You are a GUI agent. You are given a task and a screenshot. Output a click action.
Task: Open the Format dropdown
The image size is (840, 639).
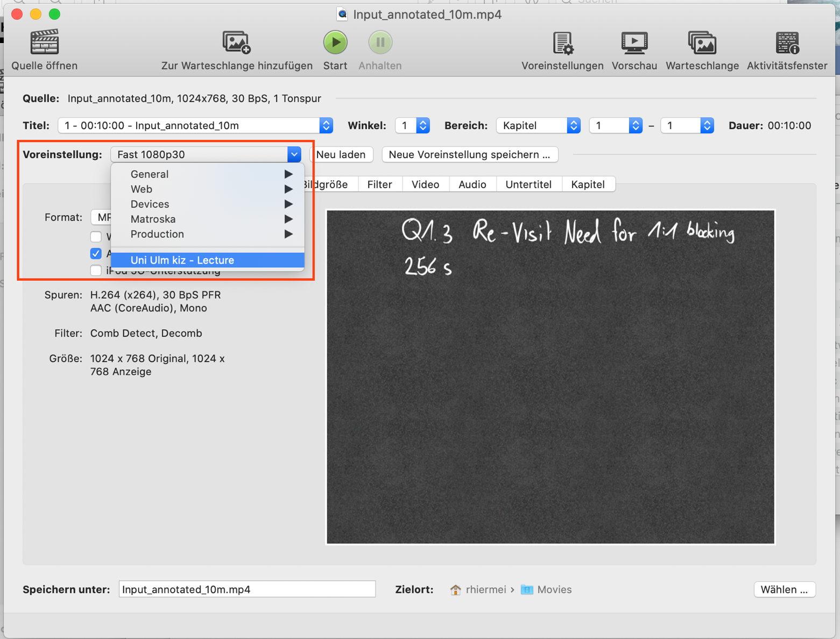click(x=101, y=217)
